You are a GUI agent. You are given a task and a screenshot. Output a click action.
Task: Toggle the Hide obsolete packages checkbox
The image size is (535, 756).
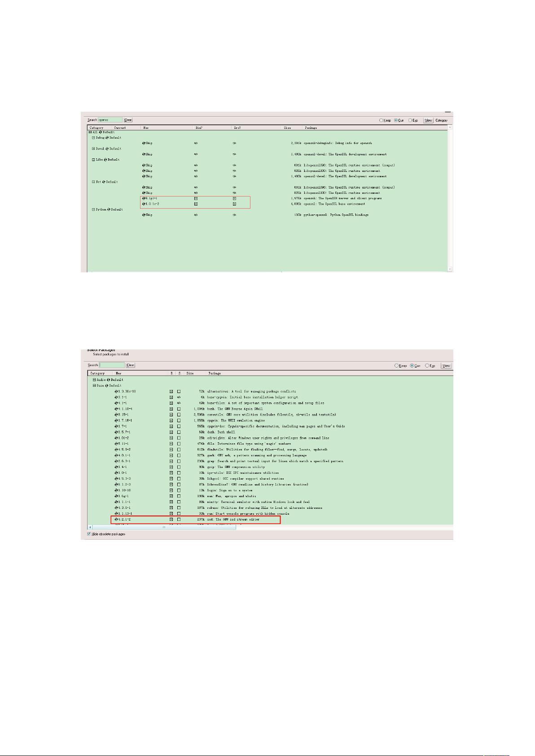point(89,534)
